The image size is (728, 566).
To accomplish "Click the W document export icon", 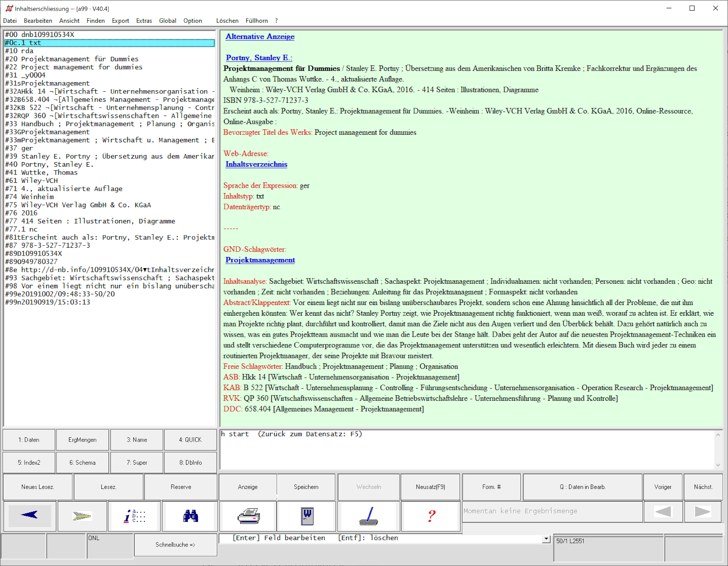I will (307, 516).
